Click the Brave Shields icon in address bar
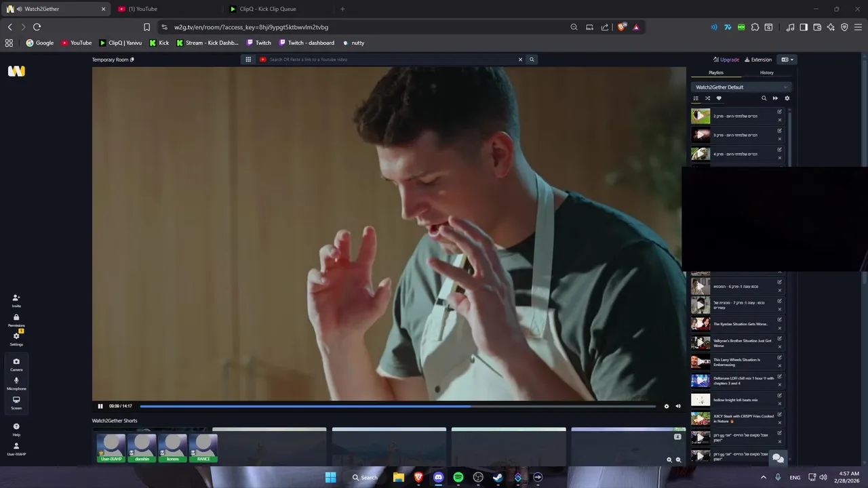Image resolution: width=868 pixels, height=488 pixels. (x=621, y=27)
